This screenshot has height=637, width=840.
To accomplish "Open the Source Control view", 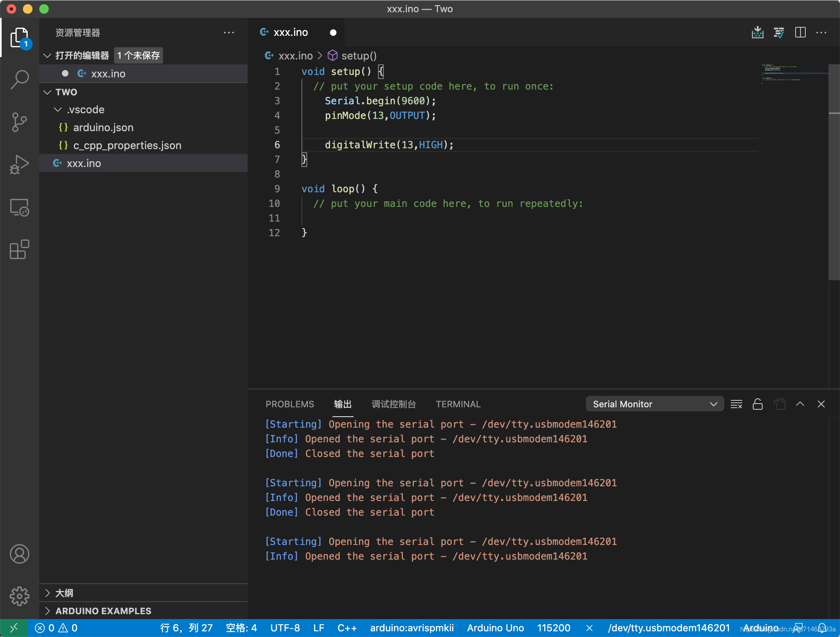I will (19, 122).
